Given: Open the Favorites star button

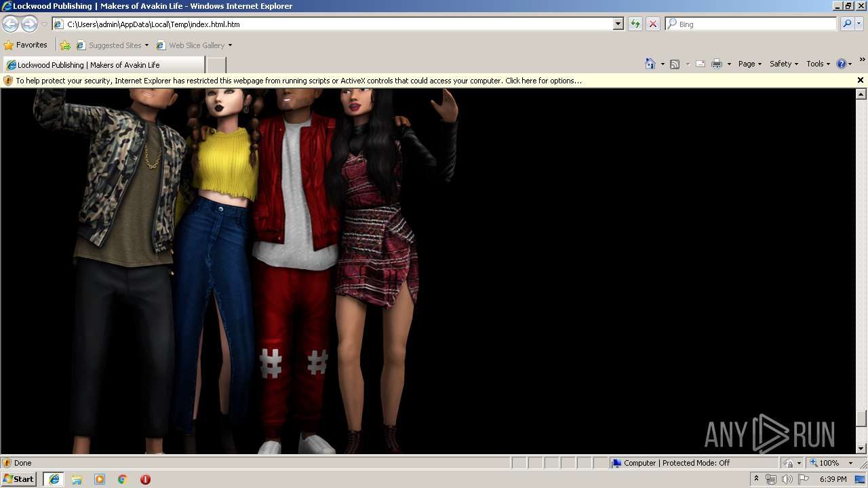Looking at the screenshot, I should pyautogui.click(x=26, y=45).
